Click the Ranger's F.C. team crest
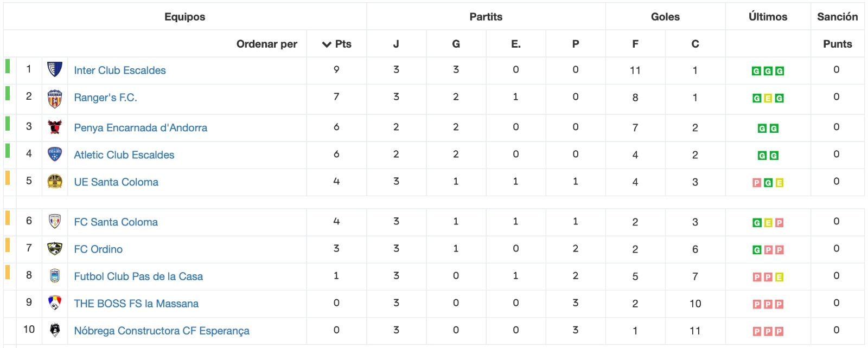 (x=55, y=99)
